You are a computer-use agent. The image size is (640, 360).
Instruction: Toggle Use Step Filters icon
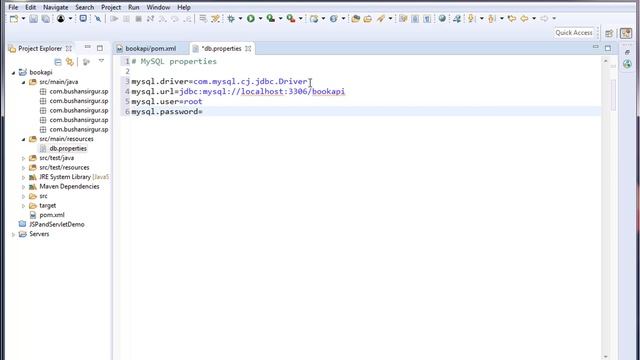click(216, 19)
